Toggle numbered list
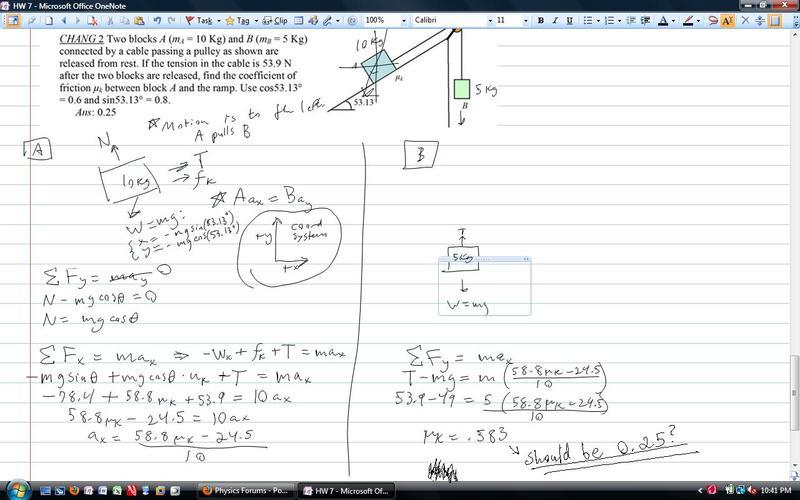The width and height of the screenshot is (800, 500). tap(609, 21)
